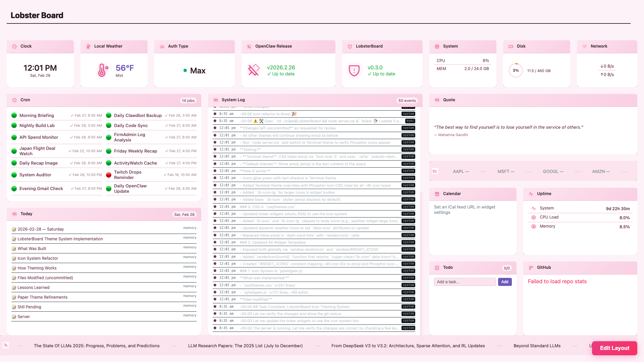Click the LobsterBoard shield alert icon
The height and width of the screenshot is (362, 644).
pyautogui.click(x=354, y=70)
